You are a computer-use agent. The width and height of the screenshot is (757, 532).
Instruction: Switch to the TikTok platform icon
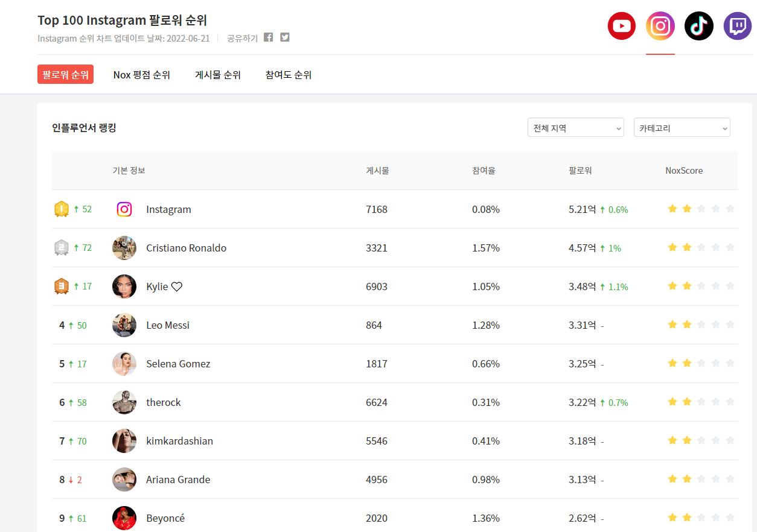point(699,26)
